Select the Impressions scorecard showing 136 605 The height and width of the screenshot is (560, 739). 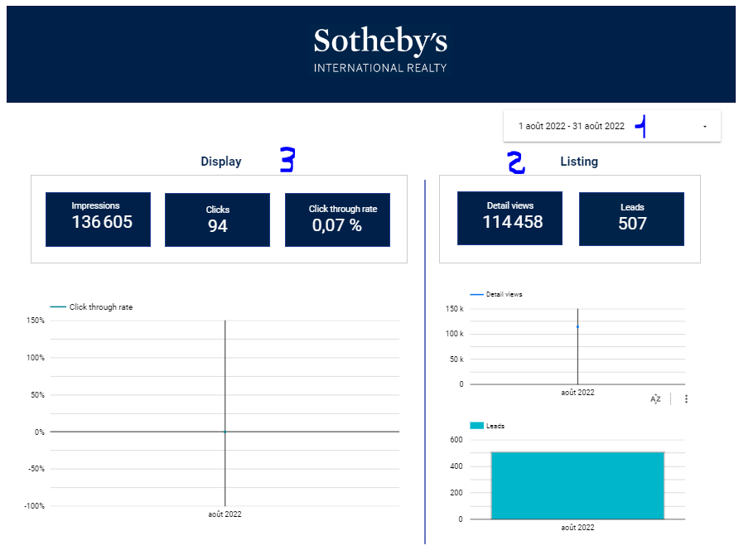[98, 220]
